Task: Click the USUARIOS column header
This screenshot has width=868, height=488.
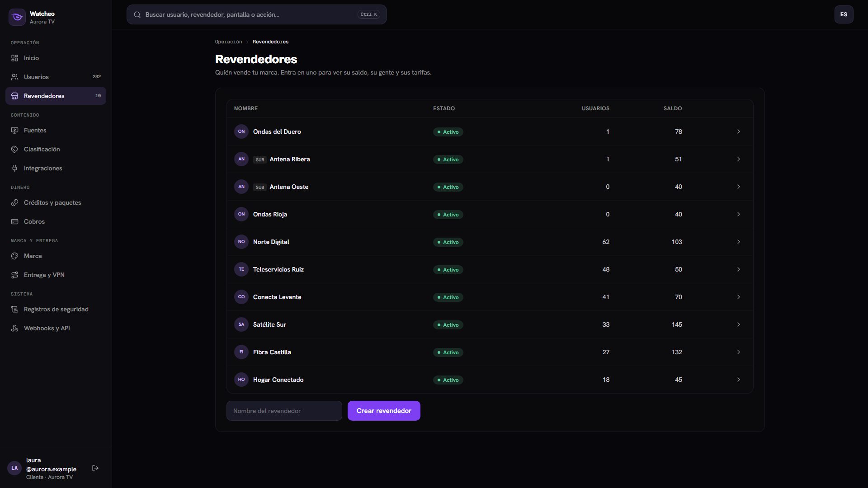Action: 595,108
